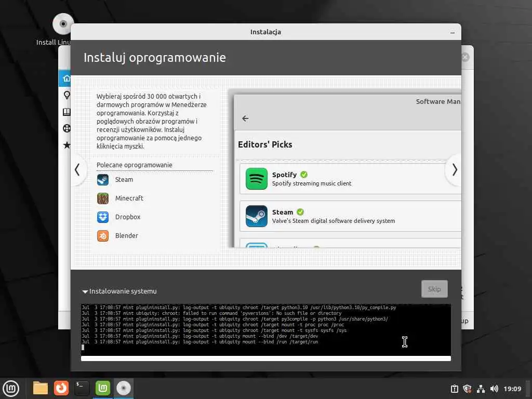The width and height of the screenshot is (532, 399).
Task: Open lifebuoy help icon in welcome sidebar
Action: click(67, 128)
